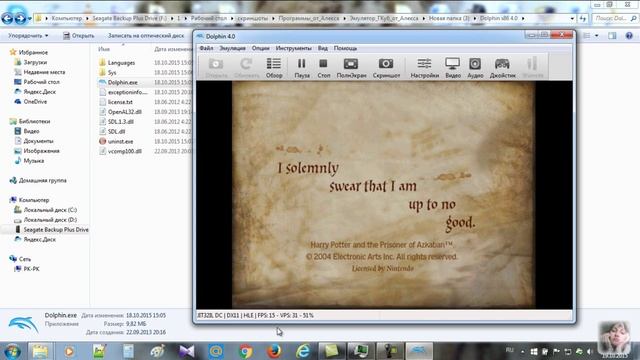Image resolution: width=640 pixels, height=360 pixels.
Task: Open the Документы library
Action: click(38, 141)
